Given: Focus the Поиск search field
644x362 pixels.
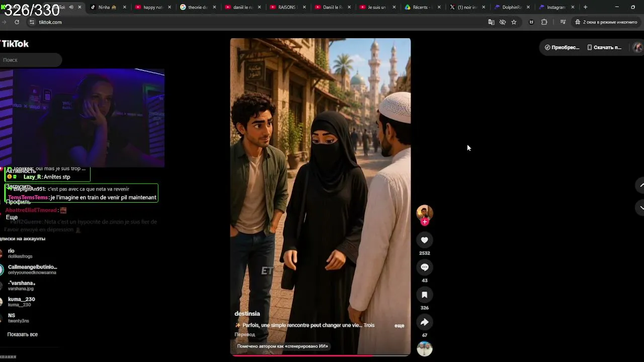Looking at the screenshot, I should click(x=31, y=60).
